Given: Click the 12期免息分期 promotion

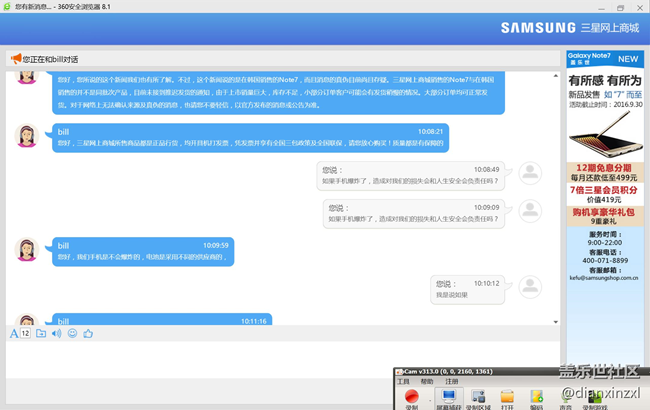Looking at the screenshot, I should click(605, 172).
